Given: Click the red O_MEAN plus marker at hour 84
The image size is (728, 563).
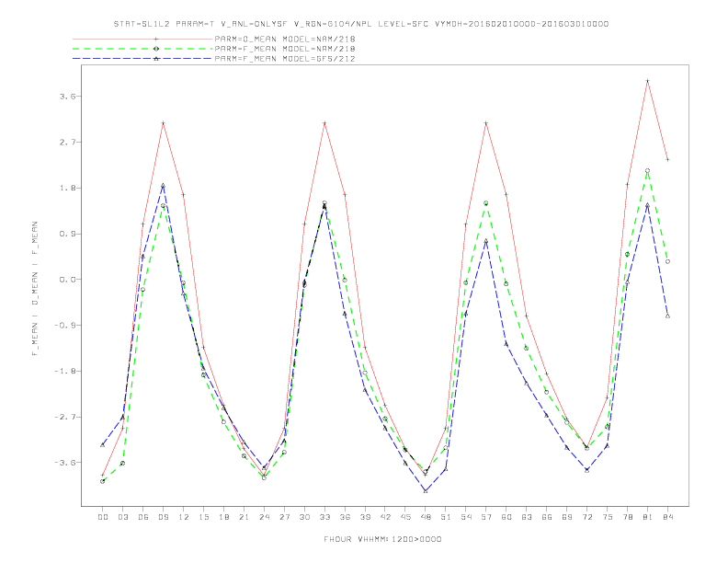Looking at the screenshot, I should click(667, 159).
